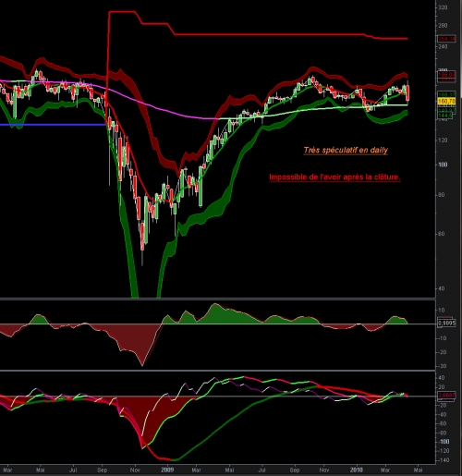Image resolution: width=462 pixels, height=476 pixels.
Task: Click the 280 price scale value
Action: pyautogui.click(x=443, y=26)
